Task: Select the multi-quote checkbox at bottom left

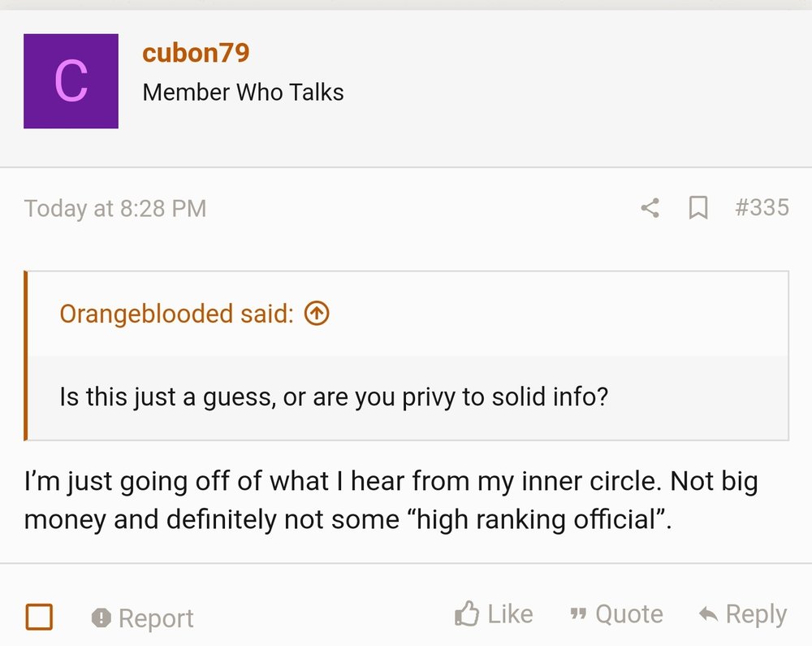Action: tap(40, 617)
